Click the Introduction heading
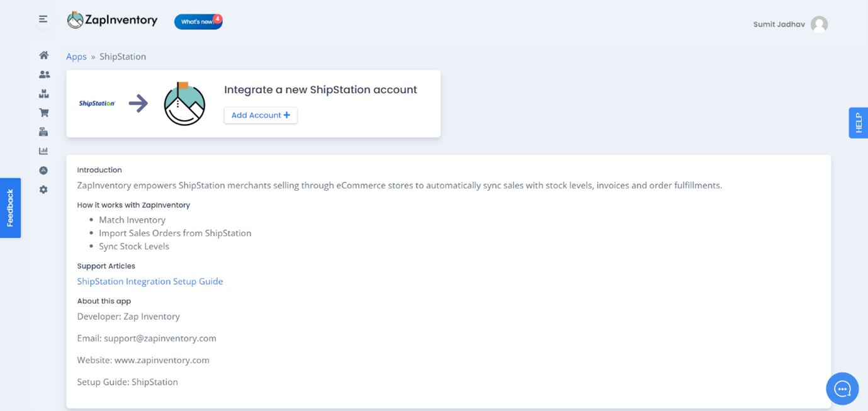This screenshot has height=411, width=868. 99,170
